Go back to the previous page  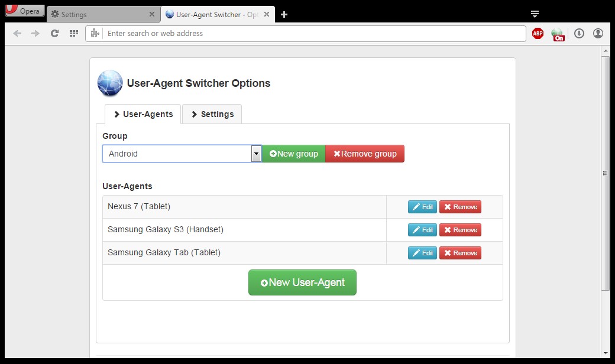(x=17, y=34)
